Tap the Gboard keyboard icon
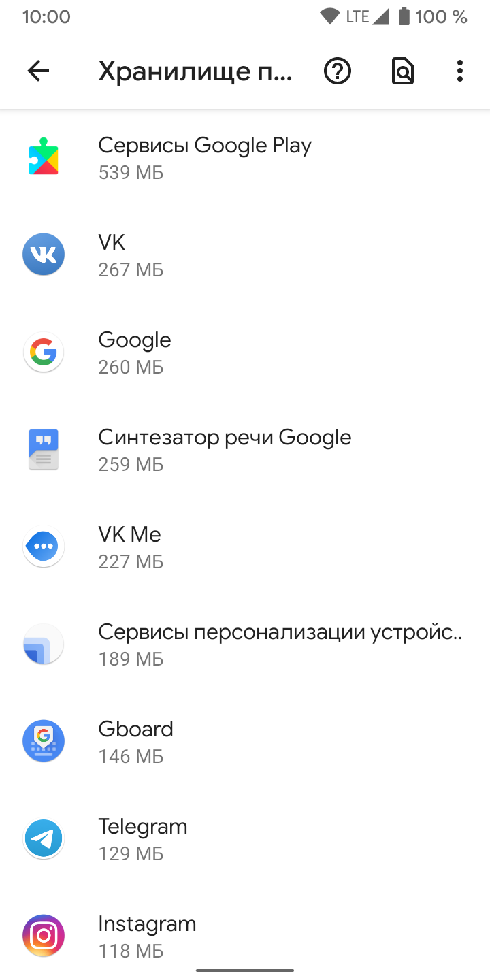The width and height of the screenshot is (490, 980). [x=44, y=741]
